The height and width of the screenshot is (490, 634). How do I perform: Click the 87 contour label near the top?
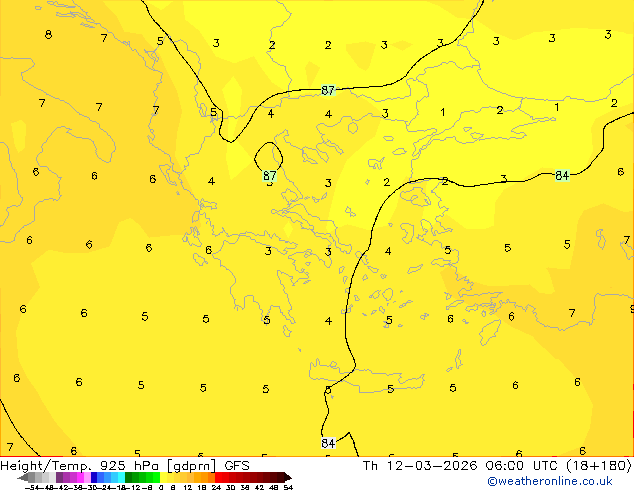[328, 90]
